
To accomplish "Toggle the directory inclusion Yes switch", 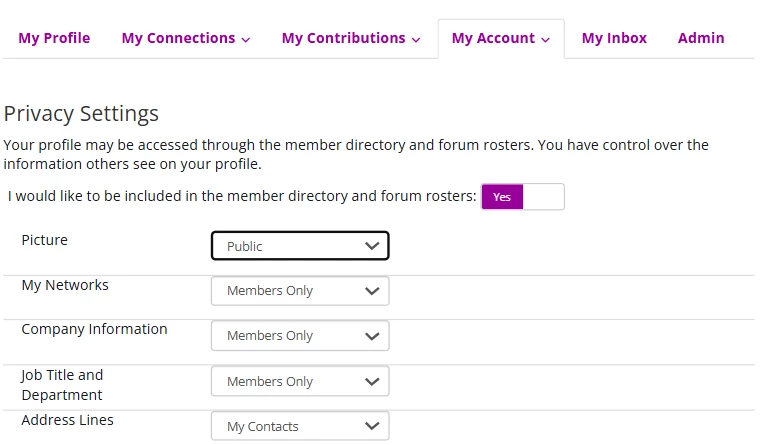I will [x=522, y=197].
